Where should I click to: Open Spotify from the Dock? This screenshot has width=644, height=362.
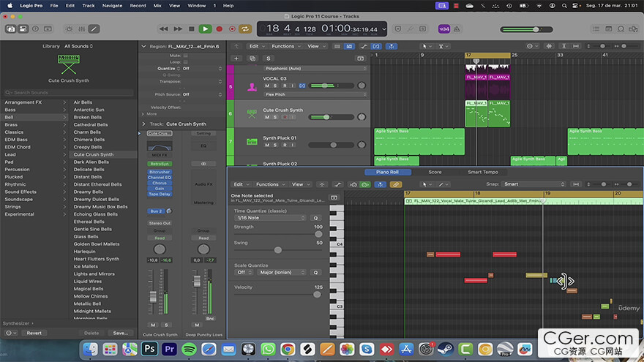189,350
